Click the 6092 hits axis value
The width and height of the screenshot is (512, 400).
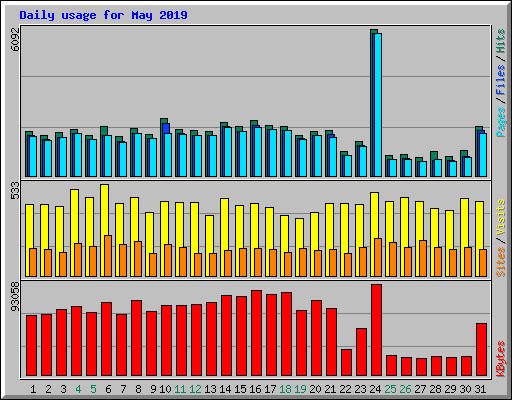pos(15,39)
